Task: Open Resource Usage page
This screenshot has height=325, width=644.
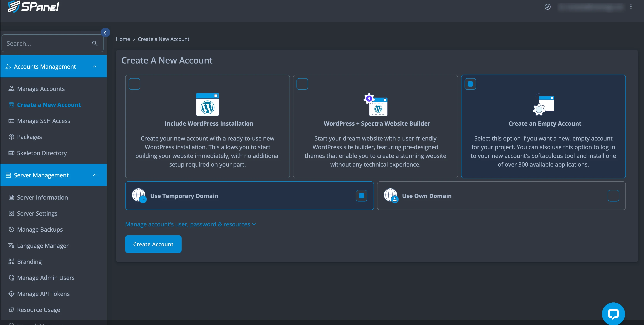Action: click(38, 310)
